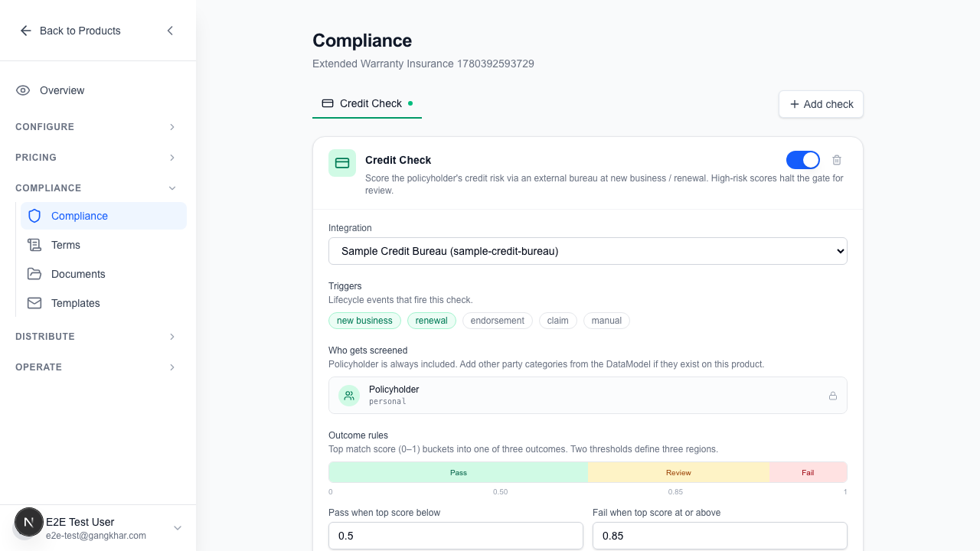This screenshot has width=980, height=551.
Task: Open Overview in the sidebar
Action: 98,90
